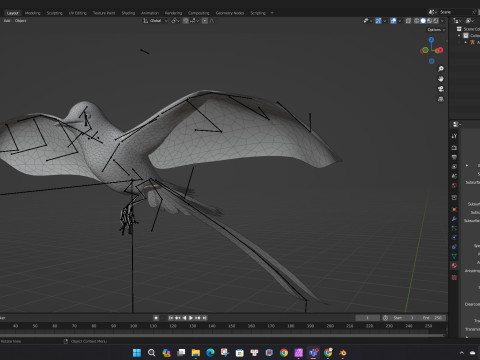This screenshot has width=480, height=360.
Task: Switch to the Shading workspace tab
Action: click(128, 13)
